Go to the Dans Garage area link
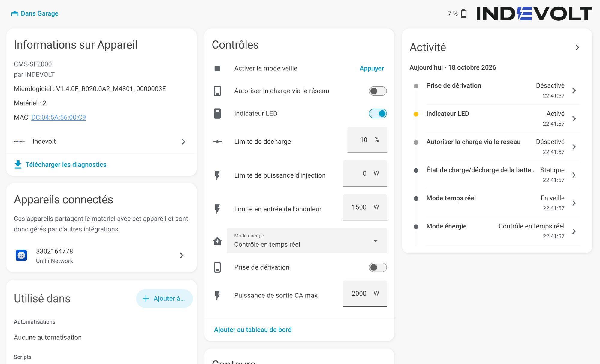 [35, 13]
